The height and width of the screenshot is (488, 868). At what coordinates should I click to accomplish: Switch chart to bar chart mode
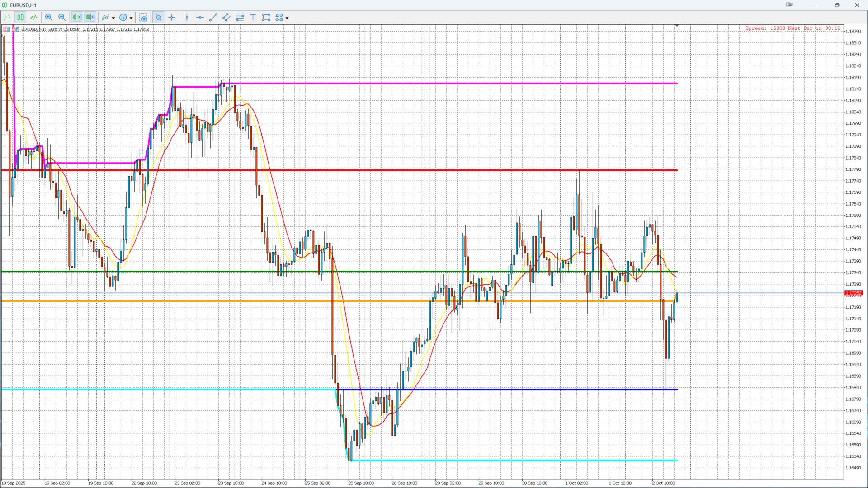tap(7, 18)
